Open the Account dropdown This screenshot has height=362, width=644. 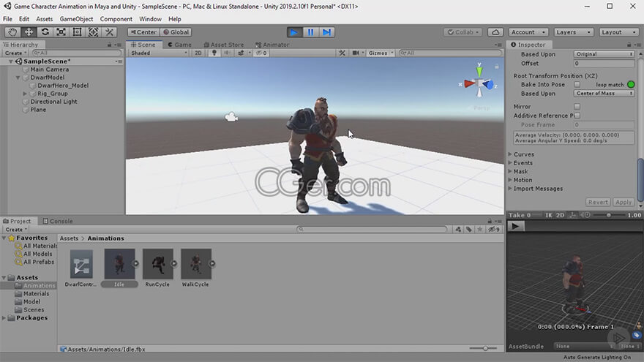click(528, 32)
